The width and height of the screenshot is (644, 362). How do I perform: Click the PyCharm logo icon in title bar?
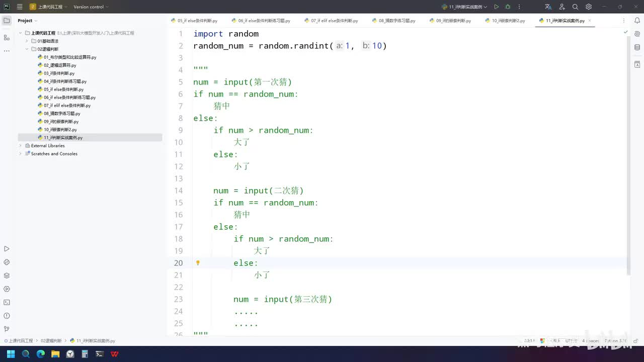pos(7,7)
